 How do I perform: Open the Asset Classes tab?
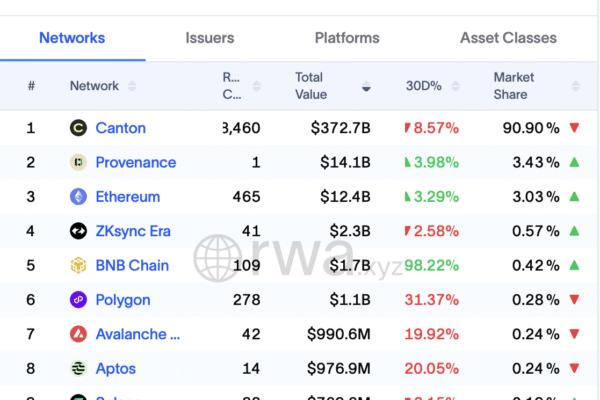[x=508, y=38]
